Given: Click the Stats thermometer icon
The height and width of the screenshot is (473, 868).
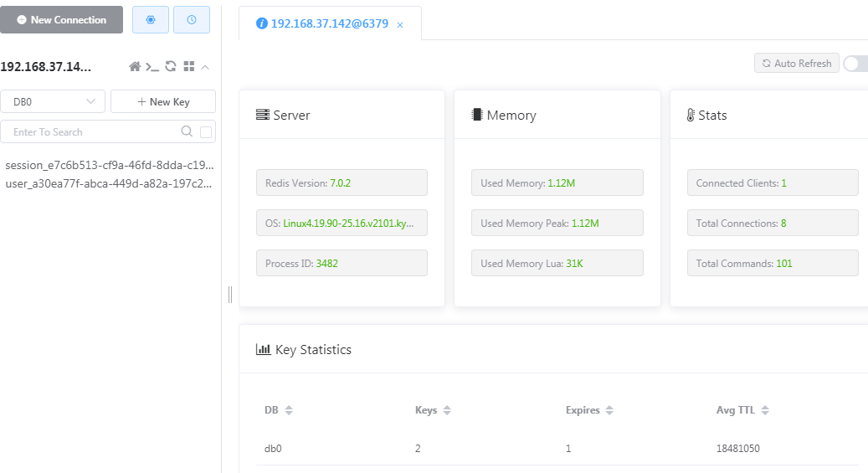Looking at the screenshot, I should (x=691, y=115).
